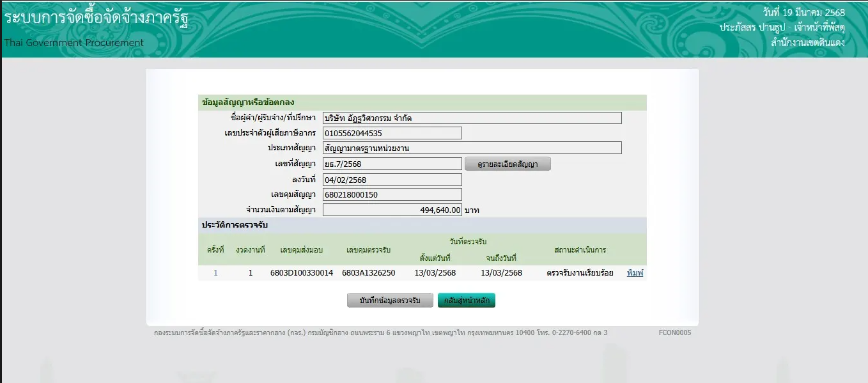868x383 pixels.
Task: Select the จนถึงวันที่ date 13/03/2568
Action: (x=501, y=273)
